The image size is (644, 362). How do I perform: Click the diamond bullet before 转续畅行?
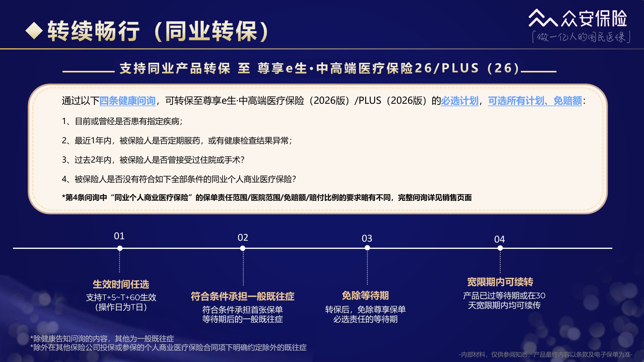point(34,31)
